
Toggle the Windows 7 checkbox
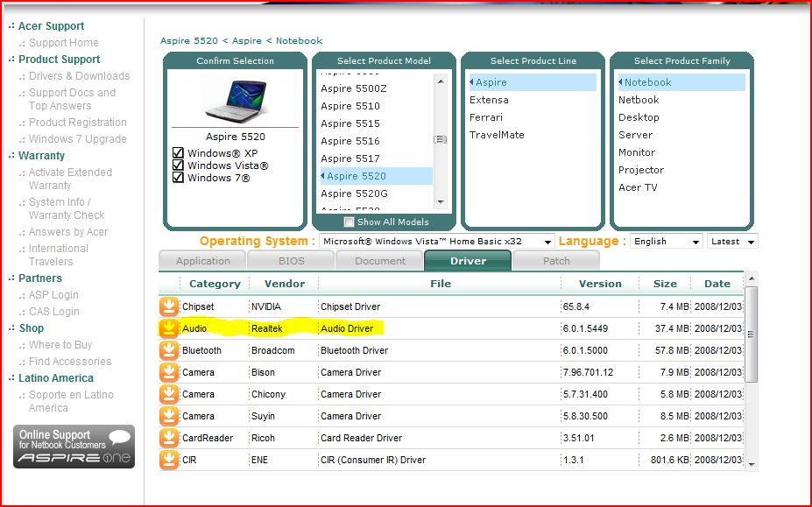[178, 178]
